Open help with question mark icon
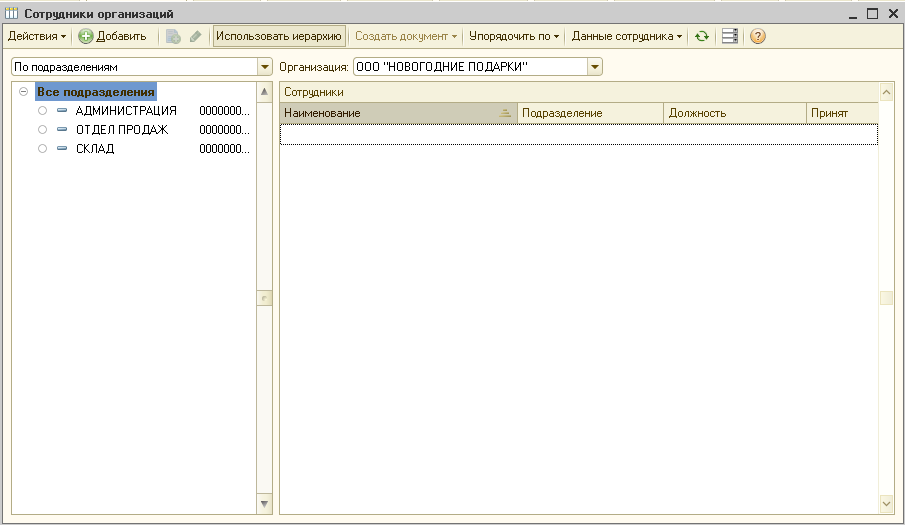 coord(757,36)
